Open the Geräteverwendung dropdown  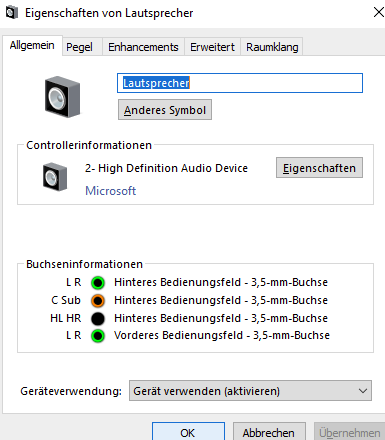tap(250, 391)
